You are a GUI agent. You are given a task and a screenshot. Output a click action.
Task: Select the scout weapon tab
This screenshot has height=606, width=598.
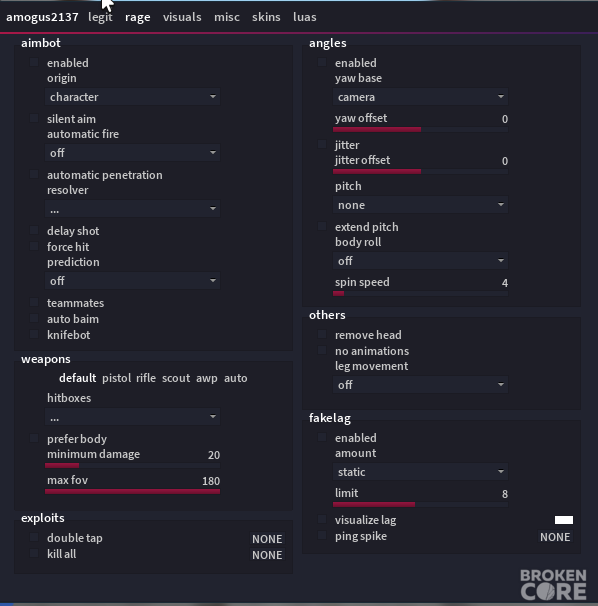tap(176, 378)
